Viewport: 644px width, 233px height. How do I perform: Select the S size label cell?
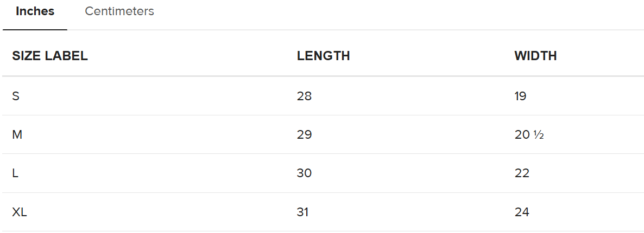point(16,96)
